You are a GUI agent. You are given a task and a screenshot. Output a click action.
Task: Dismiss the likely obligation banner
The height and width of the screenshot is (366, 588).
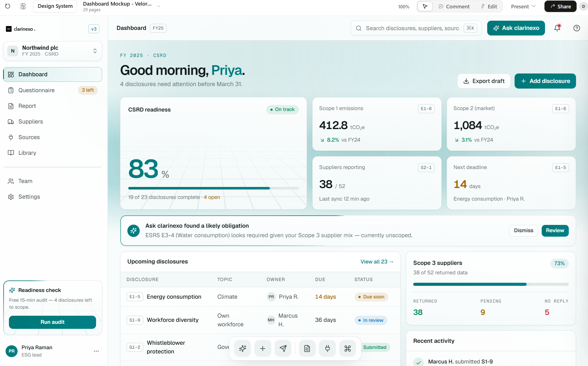tap(523, 230)
